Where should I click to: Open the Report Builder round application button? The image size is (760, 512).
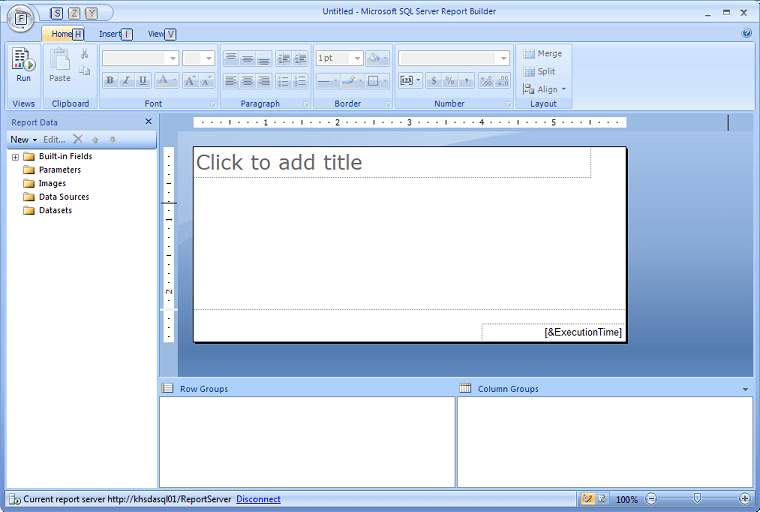[x=20, y=18]
